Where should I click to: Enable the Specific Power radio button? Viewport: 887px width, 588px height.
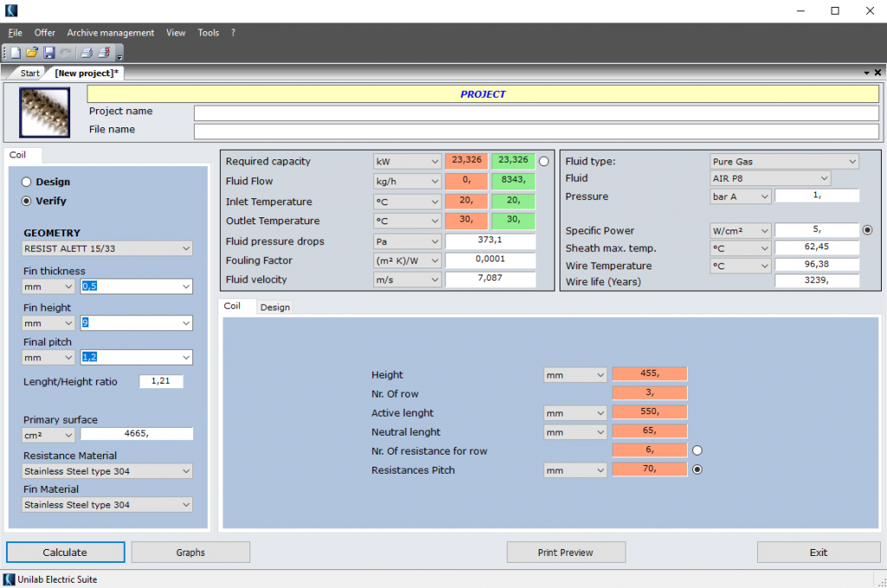869,229
